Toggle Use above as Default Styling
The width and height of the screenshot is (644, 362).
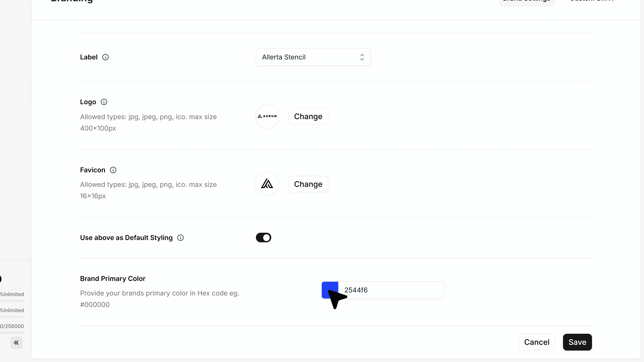pyautogui.click(x=264, y=238)
